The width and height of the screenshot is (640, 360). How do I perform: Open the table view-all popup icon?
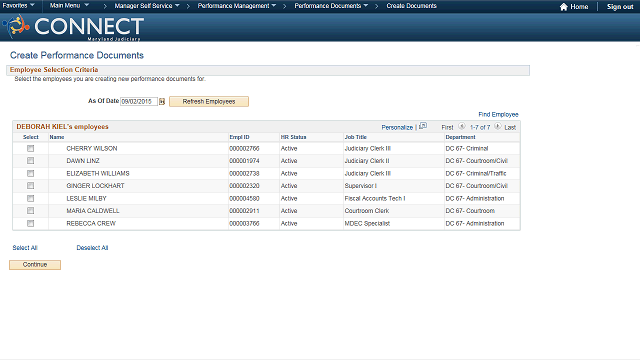(423, 126)
